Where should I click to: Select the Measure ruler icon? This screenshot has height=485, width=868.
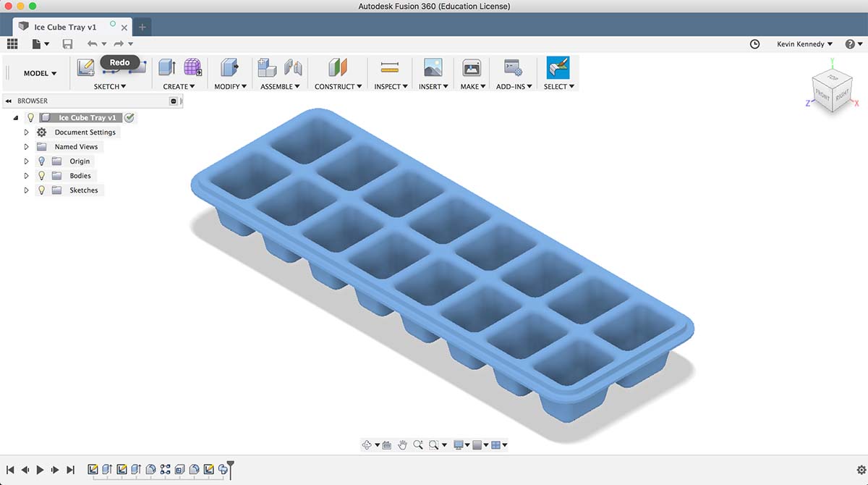click(x=390, y=68)
